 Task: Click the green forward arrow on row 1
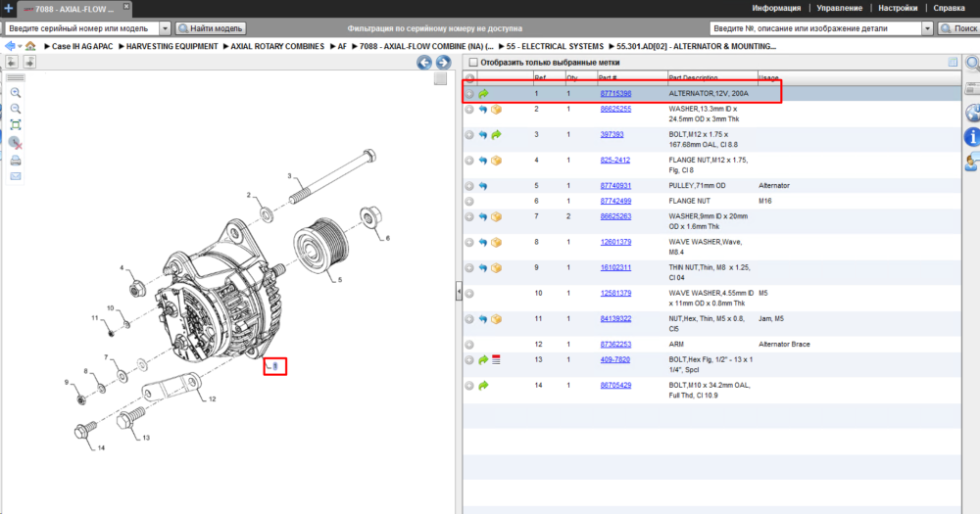click(x=483, y=94)
